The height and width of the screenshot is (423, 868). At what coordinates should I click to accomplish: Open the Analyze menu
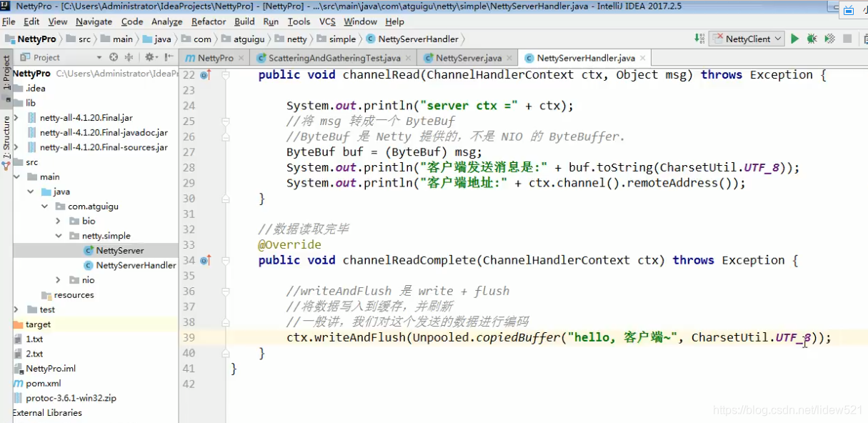tap(166, 21)
